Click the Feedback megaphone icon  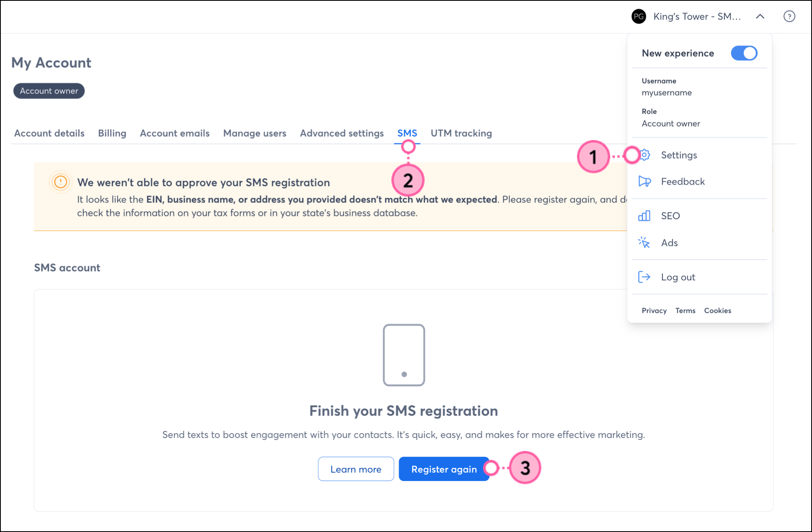coord(644,181)
